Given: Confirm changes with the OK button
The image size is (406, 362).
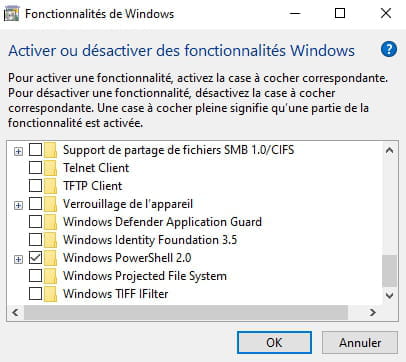Looking at the screenshot, I should [274, 342].
